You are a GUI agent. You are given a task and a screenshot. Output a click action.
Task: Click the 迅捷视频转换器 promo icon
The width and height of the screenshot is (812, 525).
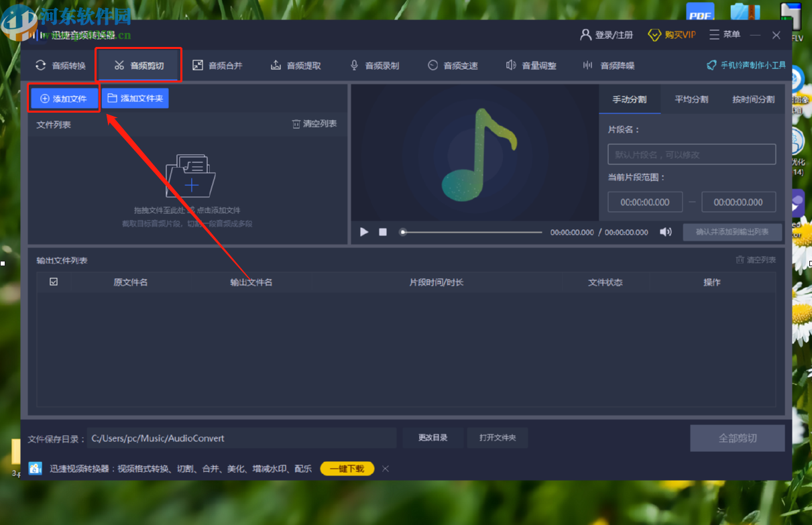[36, 468]
